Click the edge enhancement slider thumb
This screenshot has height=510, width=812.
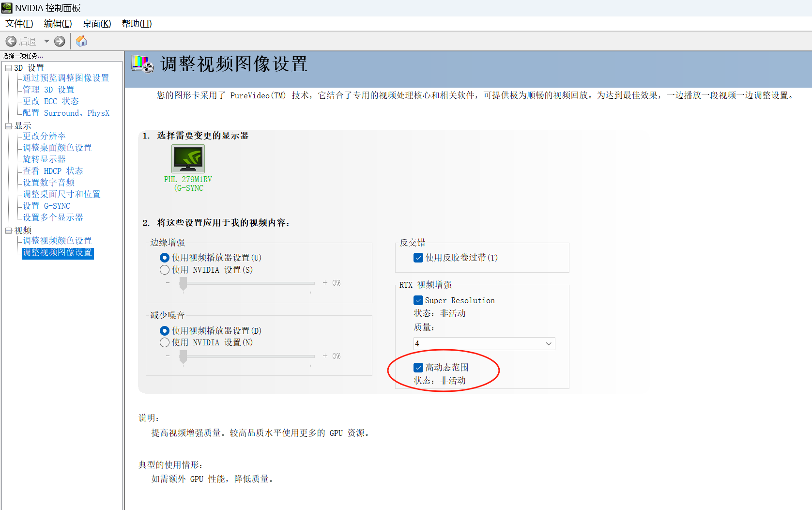click(183, 284)
